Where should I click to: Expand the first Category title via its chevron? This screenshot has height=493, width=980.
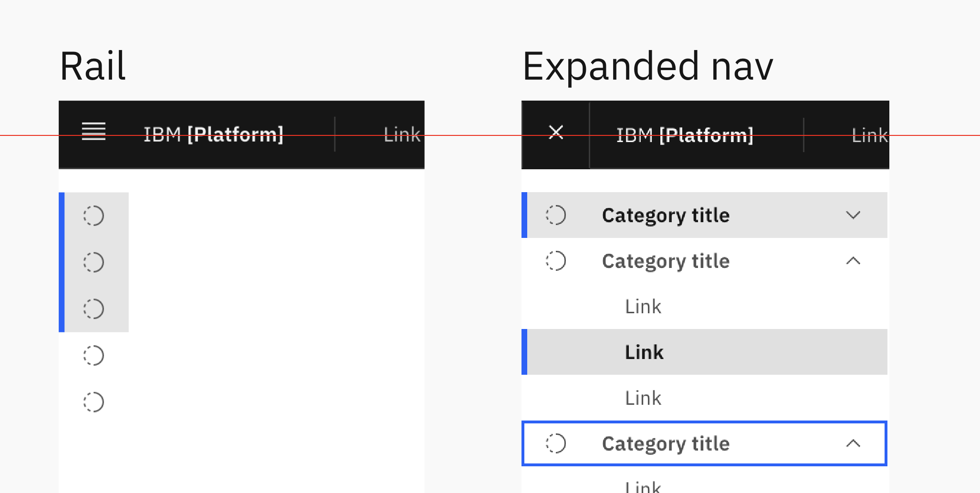tap(854, 215)
